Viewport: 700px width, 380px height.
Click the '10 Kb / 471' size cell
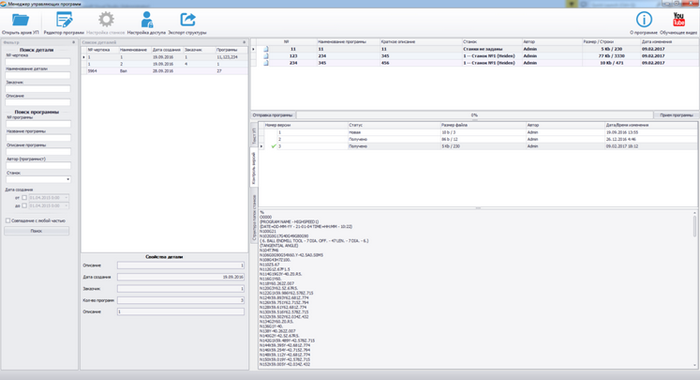611,63
